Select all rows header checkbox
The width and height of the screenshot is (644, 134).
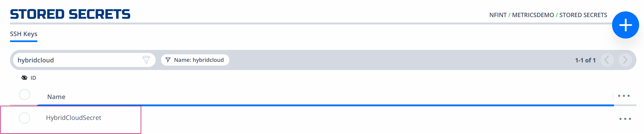(25, 95)
